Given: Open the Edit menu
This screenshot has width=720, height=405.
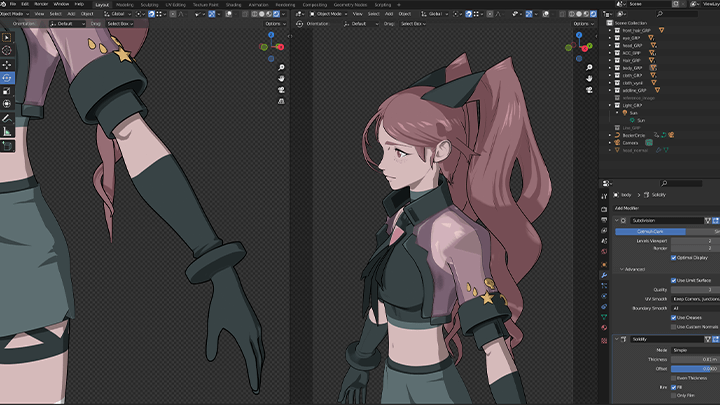Looking at the screenshot, I should click(25, 4).
